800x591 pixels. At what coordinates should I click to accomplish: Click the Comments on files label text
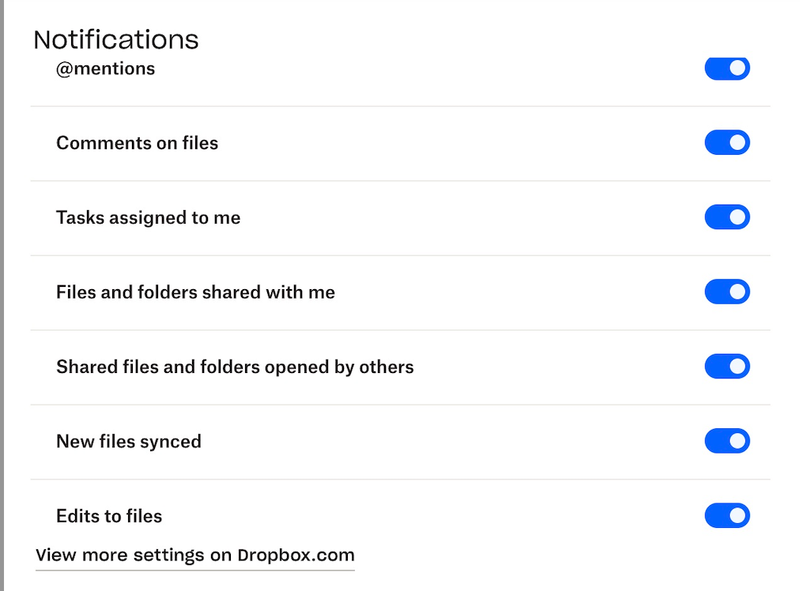tap(137, 143)
